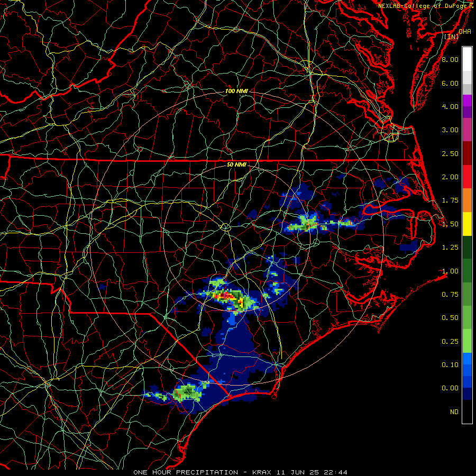Click the 0.25 legend value
Screen dimensions: 476x476
pyautogui.click(x=450, y=342)
